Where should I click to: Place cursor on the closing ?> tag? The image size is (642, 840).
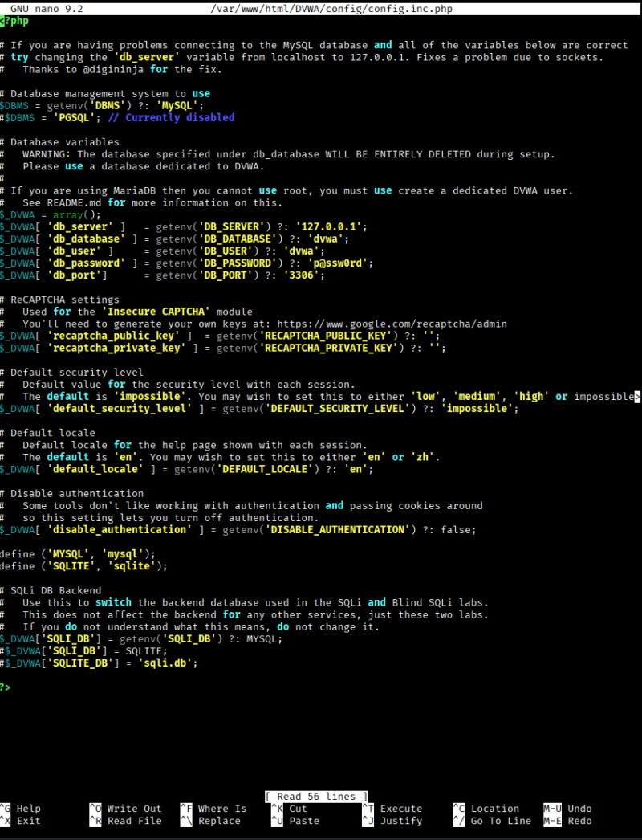(x=6, y=687)
